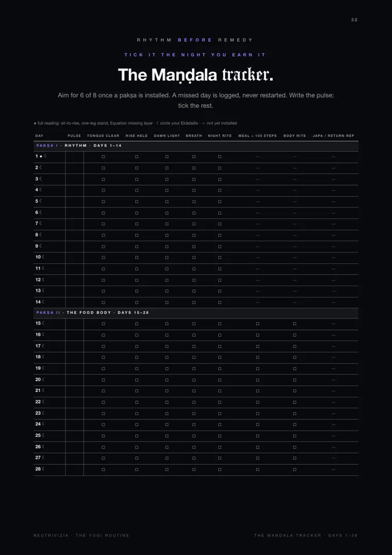Tick Night Rite checkbox for day 9
The height and width of the screenshot is (555, 392).
pyautogui.click(x=220, y=246)
